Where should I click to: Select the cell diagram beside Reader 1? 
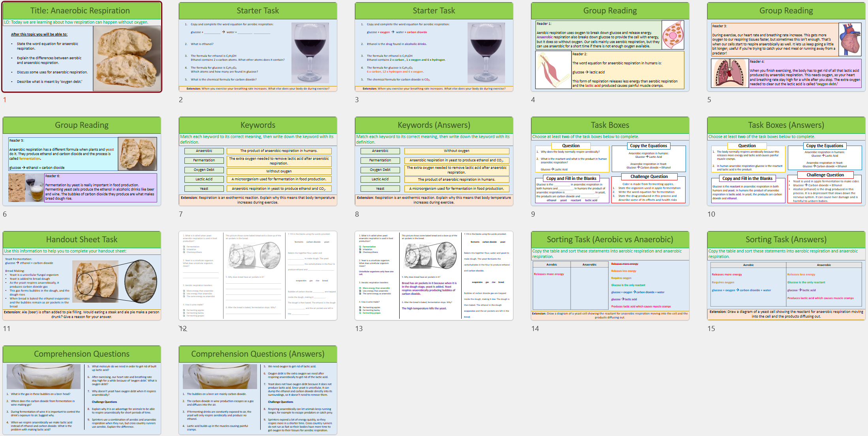(x=673, y=35)
